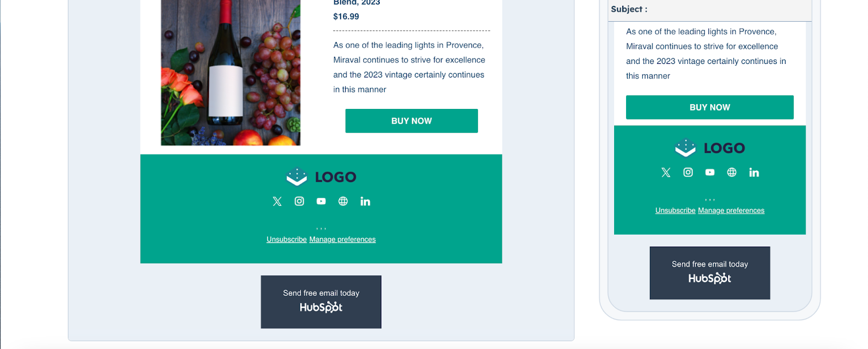The width and height of the screenshot is (868, 349).
Task: Open the globe icon in mobile preview
Action: tap(731, 172)
